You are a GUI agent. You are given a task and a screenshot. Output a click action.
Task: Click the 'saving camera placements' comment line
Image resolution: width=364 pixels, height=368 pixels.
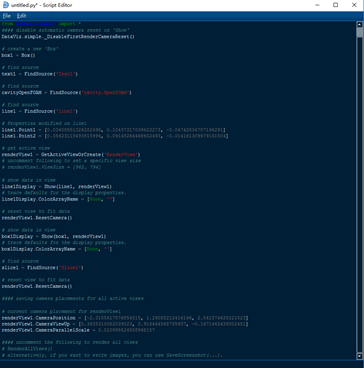click(x=73, y=298)
